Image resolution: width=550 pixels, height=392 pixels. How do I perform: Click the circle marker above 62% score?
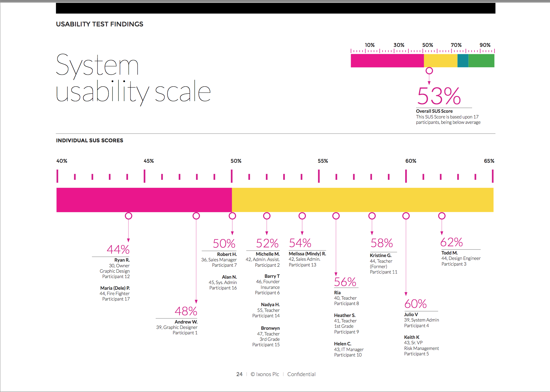(442, 216)
